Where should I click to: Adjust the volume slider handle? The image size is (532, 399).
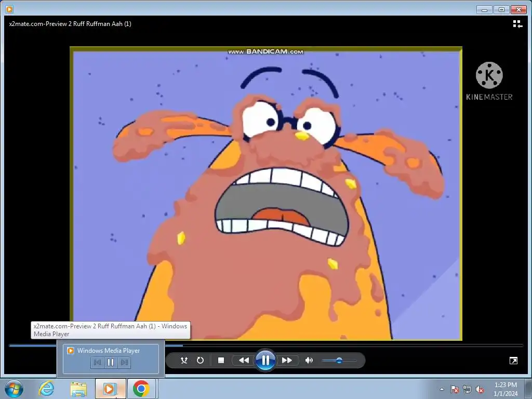coord(339,361)
